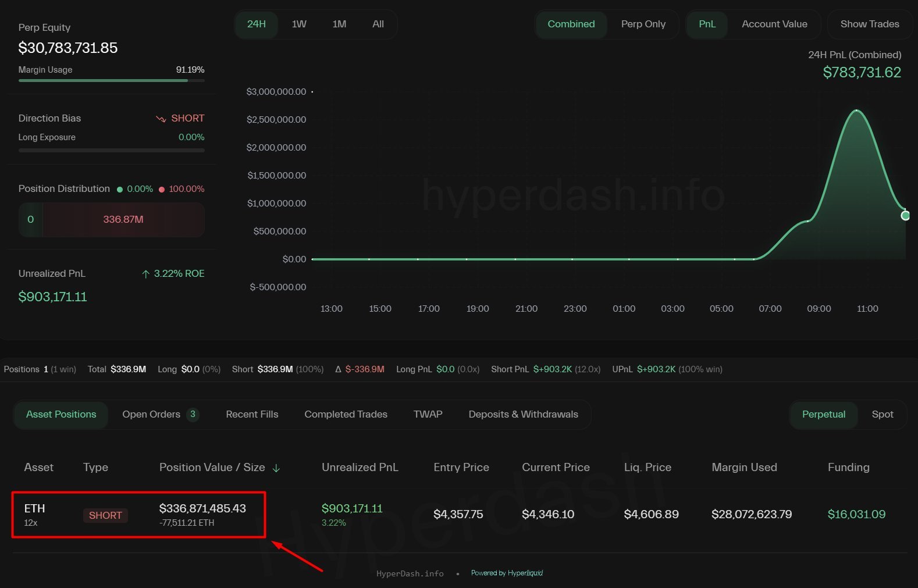Sort by the Unrealized PnL column header
Screen dimensions: 918x588
tap(360, 468)
